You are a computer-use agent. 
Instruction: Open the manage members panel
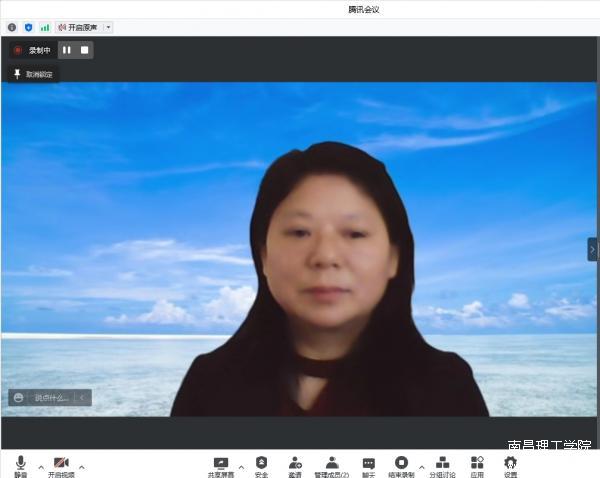coord(331,465)
